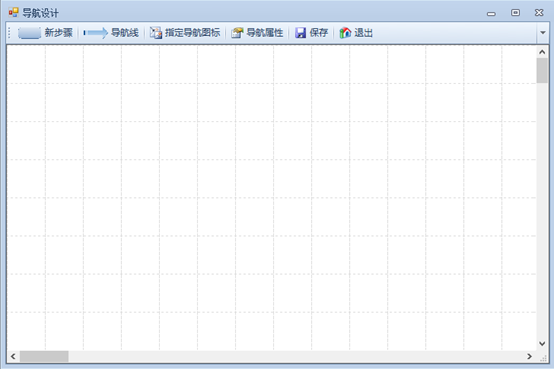Open the 导航属性 icon
The image size is (554, 369).
237,33
